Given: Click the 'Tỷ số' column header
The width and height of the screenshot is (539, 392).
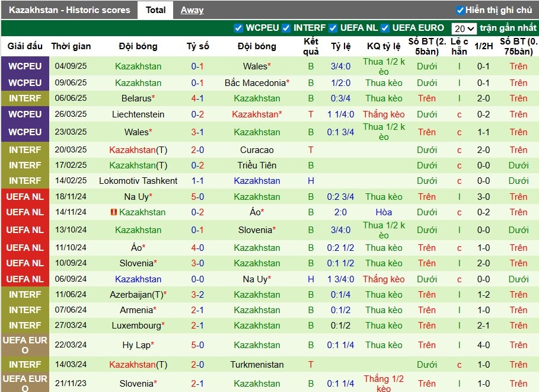Looking at the screenshot, I should (x=197, y=46).
